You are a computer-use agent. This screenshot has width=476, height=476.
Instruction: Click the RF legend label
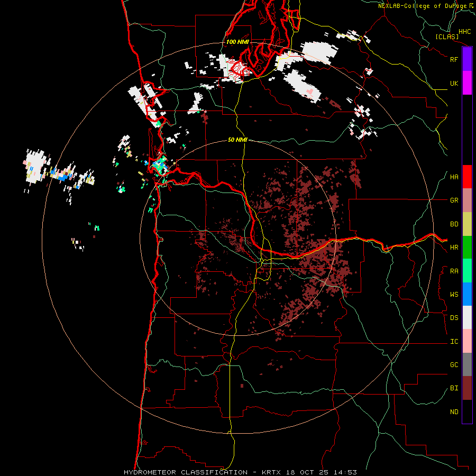(x=454, y=59)
